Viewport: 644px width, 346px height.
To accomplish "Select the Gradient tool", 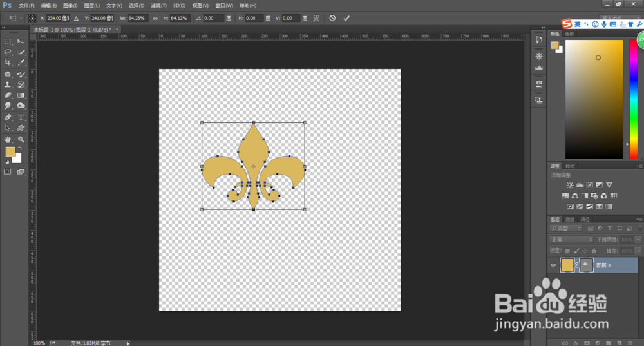I will (x=21, y=95).
